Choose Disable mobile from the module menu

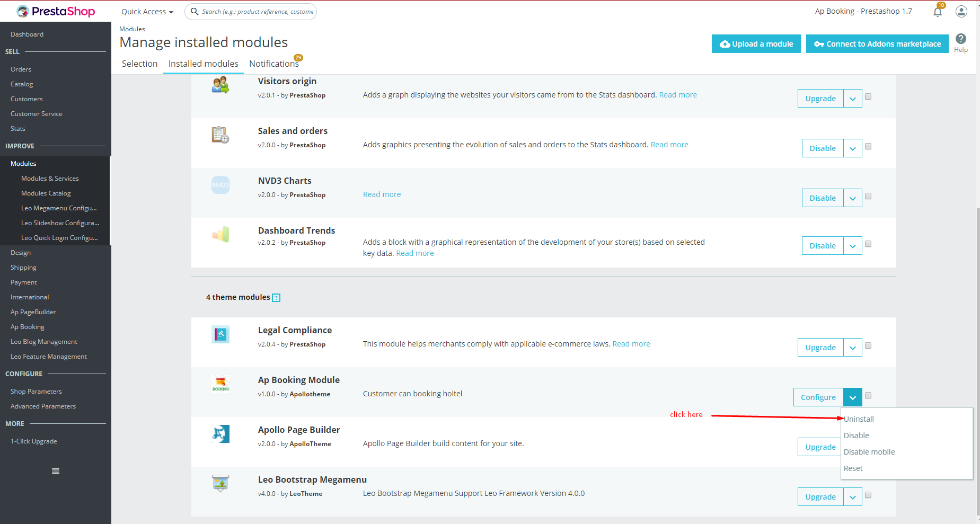point(869,452)
